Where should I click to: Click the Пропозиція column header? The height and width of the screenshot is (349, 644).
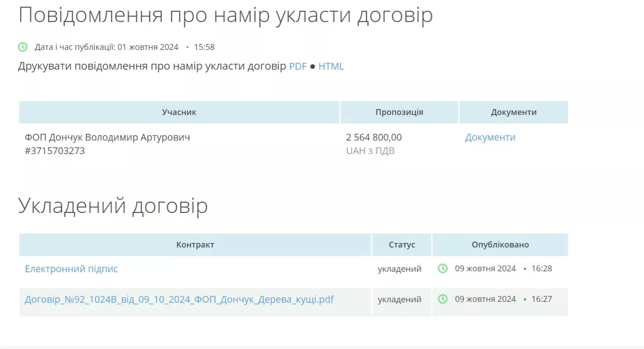click(x=399, y=112)
